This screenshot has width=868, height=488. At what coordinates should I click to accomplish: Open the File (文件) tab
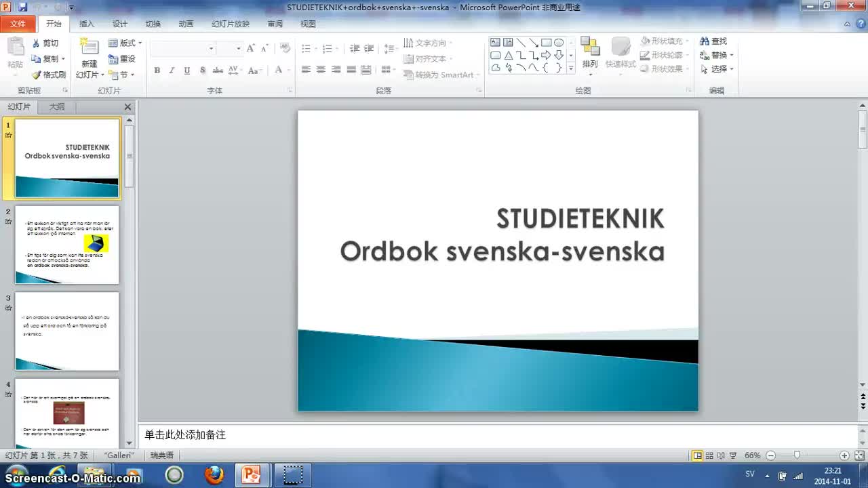coord(18,24)
